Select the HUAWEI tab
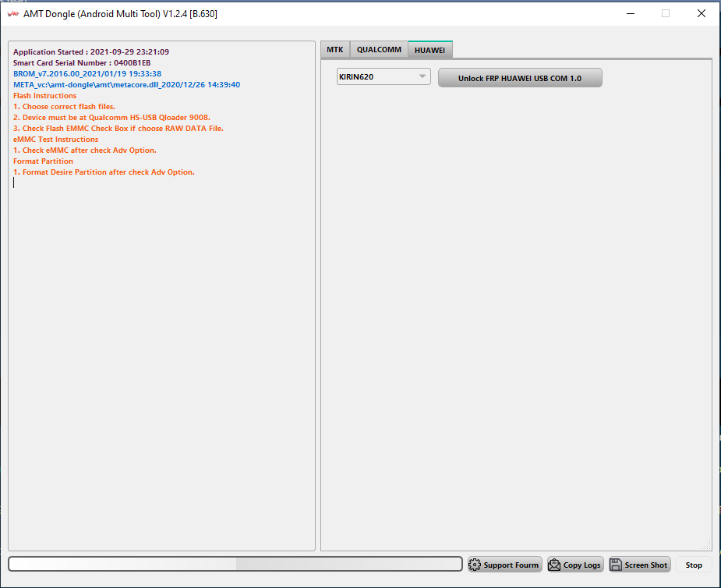This screenshot has width=721, height=588. [x=430, y=50]
